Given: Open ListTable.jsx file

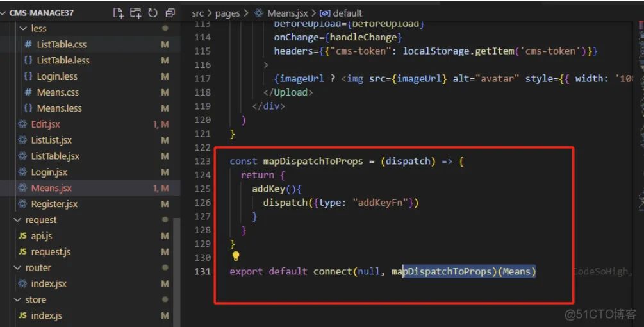Looking at the screenshot, I should coord(56,156).
